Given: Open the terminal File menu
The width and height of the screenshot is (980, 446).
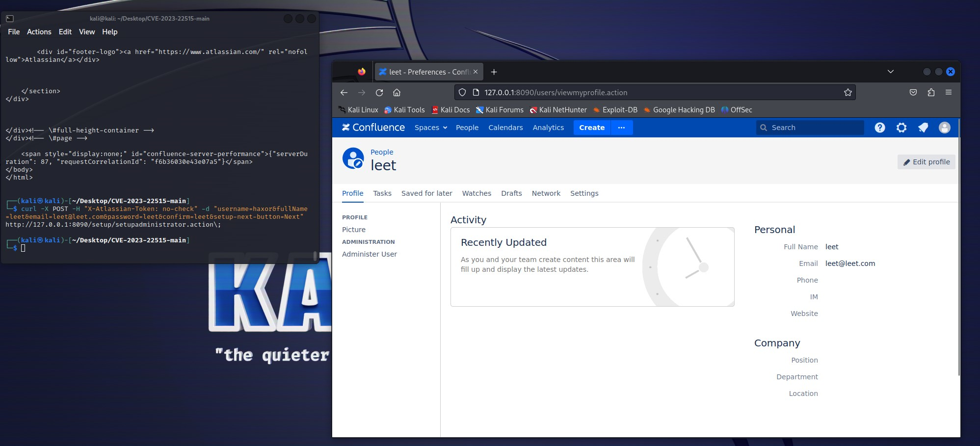Looking at the screenshot, I should tap(14, 32).
